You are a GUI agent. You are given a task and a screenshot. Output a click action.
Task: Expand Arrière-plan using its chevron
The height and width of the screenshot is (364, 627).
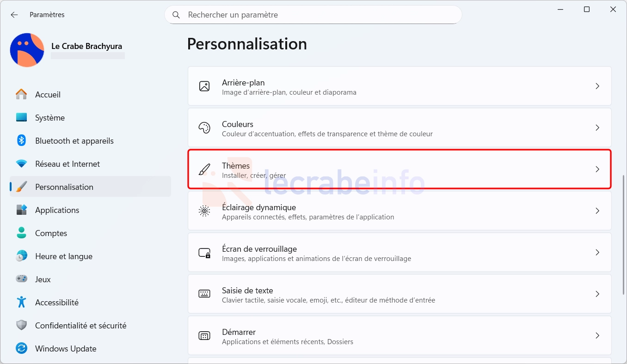pyautogui.click(x=597, y=86)
